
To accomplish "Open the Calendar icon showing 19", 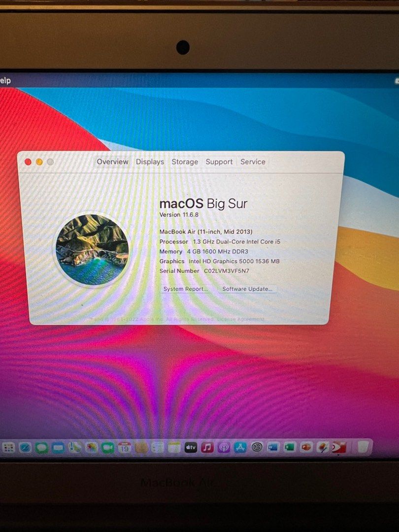I will [125, 448].
